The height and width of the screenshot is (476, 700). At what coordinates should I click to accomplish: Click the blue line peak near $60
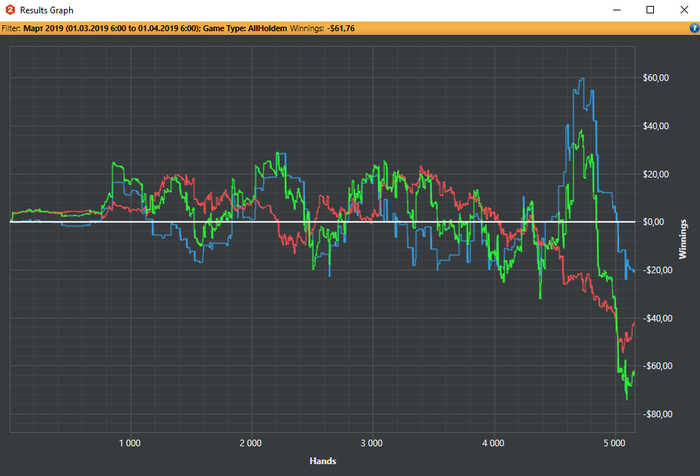click(581, 79)
